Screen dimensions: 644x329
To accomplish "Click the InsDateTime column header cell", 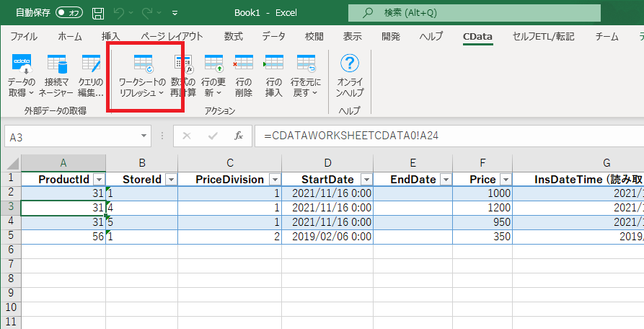I will [x=578, y=179].
